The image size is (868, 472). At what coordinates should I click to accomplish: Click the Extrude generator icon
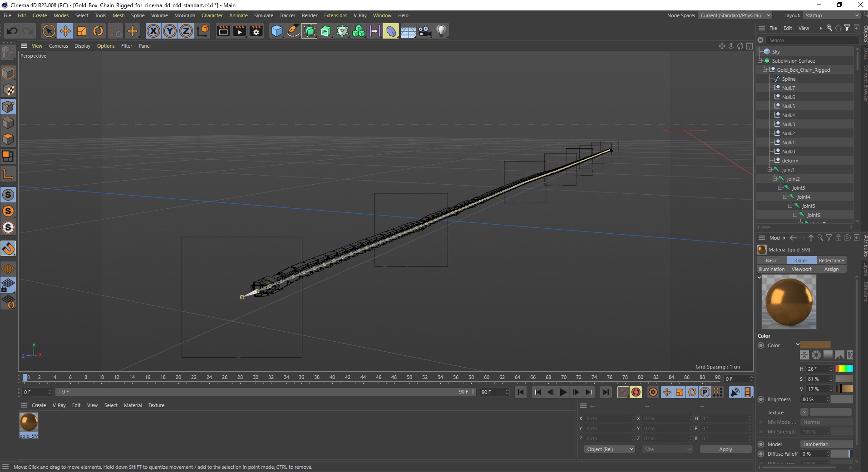[326, 31]
